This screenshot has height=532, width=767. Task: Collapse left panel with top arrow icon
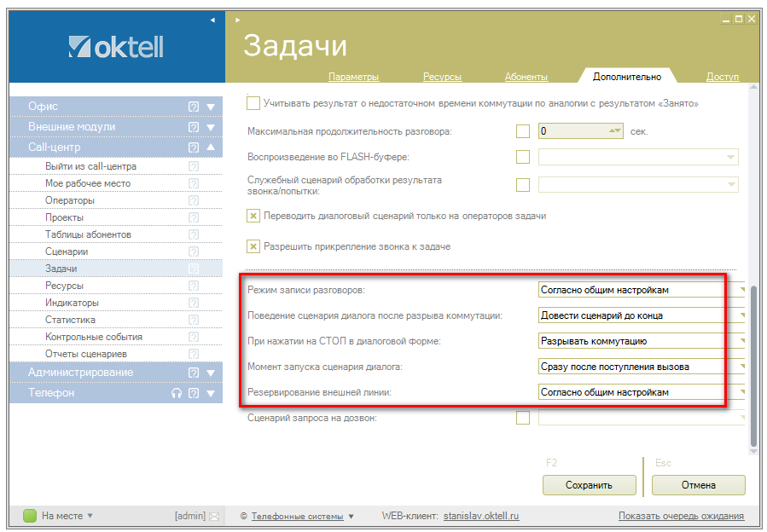pos(212,20)
